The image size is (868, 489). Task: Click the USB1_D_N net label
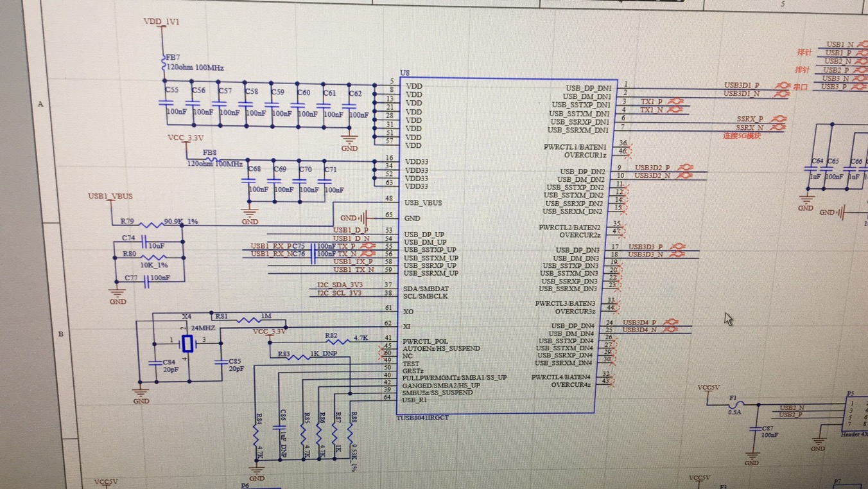tap(351, 238)
